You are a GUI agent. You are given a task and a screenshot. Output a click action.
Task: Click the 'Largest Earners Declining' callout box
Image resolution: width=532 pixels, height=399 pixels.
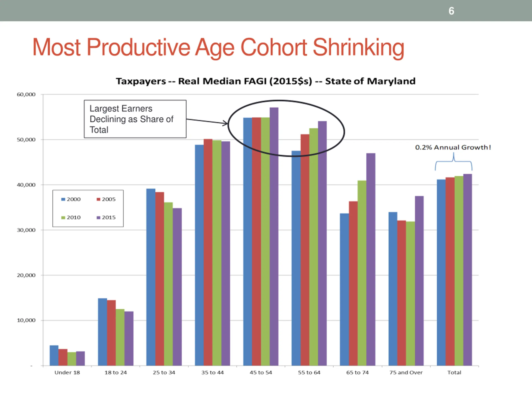point(135,119)
